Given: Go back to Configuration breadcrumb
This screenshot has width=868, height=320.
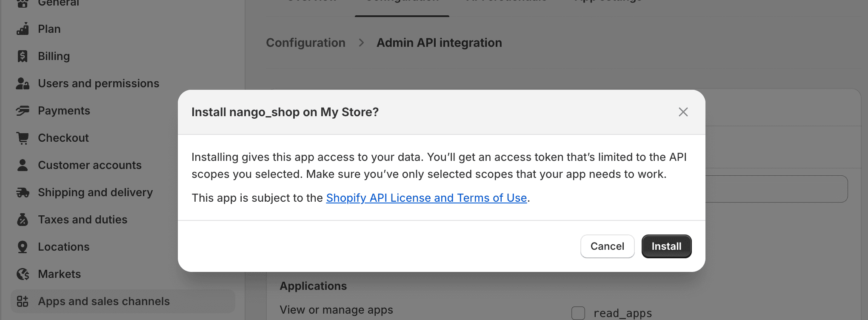Looking at the screenshot, I should click(306, 43).
